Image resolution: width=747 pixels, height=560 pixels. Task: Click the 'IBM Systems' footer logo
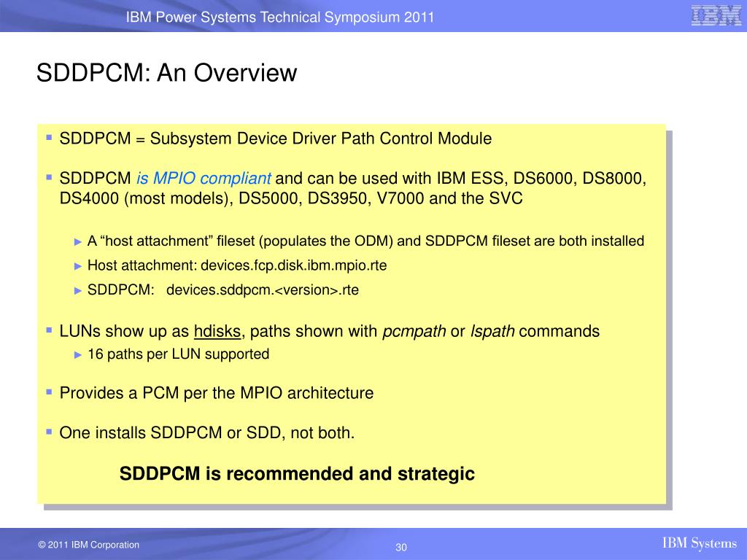[700, 543]
